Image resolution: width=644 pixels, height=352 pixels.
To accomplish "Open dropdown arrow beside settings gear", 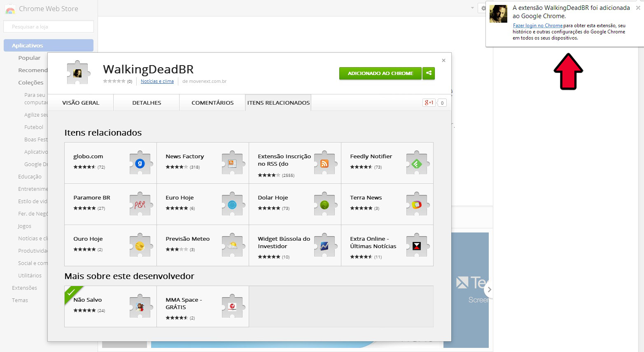I will pos(472,8).
